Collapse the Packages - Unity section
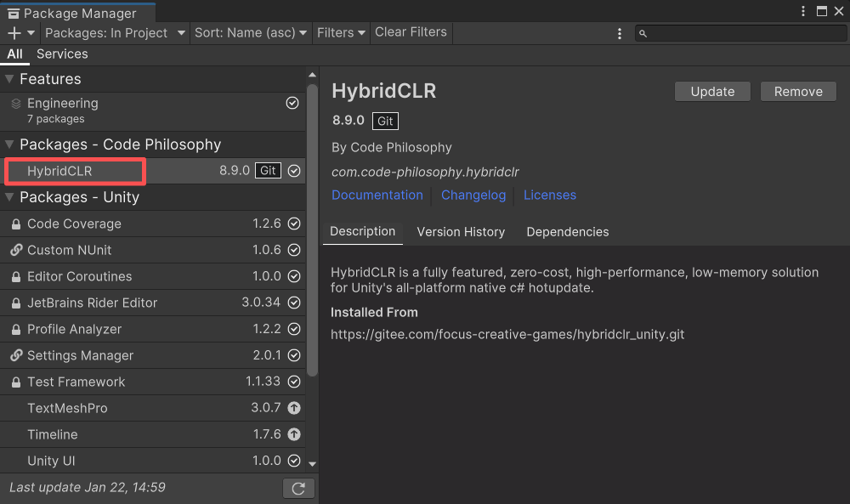This screenshot has height=504, width=850. [x=10, y=197]
